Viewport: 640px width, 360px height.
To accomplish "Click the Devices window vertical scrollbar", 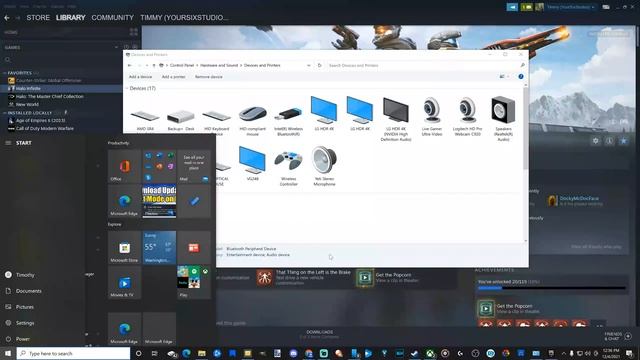I will click(526, 129).
